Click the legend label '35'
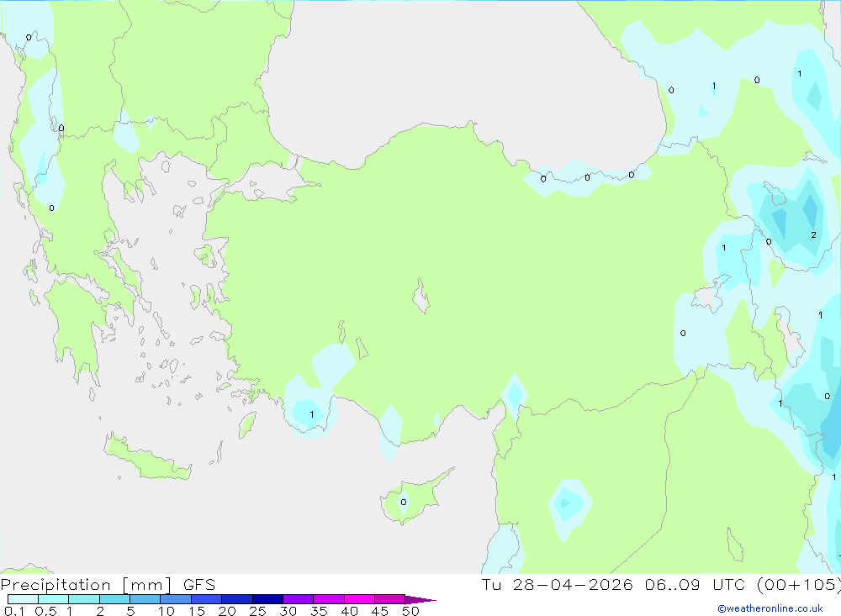Image resolution: width=841 pixels, height=616 pixels. click(x=319, y=611)
